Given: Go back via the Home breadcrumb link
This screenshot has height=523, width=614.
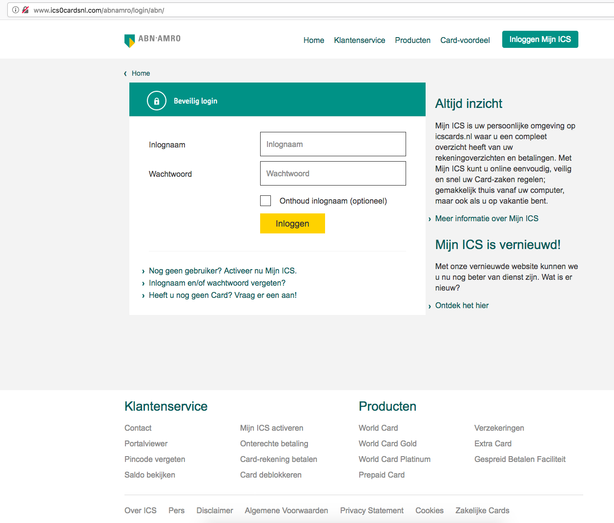Looking at the screenshot, I should 141,73.
